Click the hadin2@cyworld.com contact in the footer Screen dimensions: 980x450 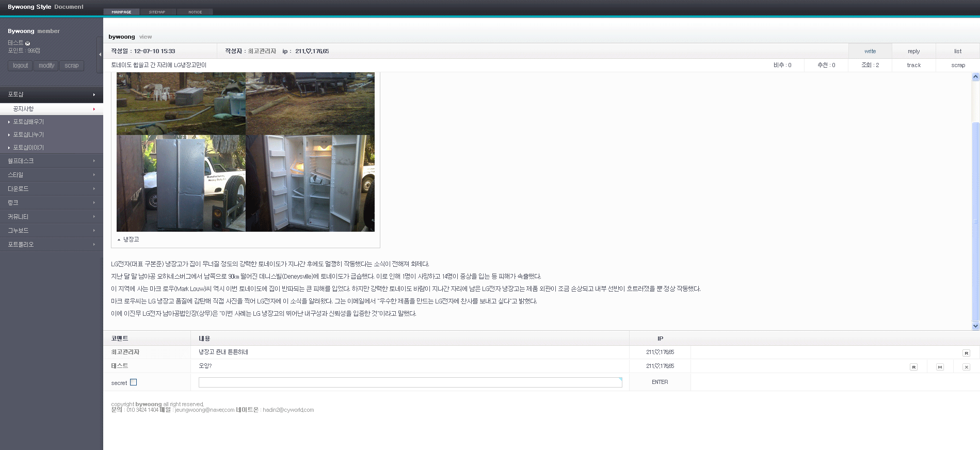coord(288,410)
